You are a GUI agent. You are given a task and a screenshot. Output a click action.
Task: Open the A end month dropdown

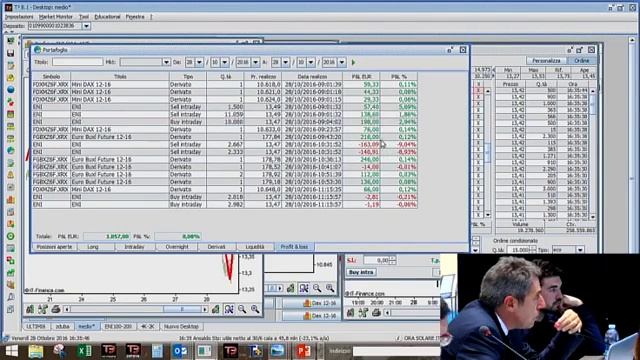click(311, 62)
